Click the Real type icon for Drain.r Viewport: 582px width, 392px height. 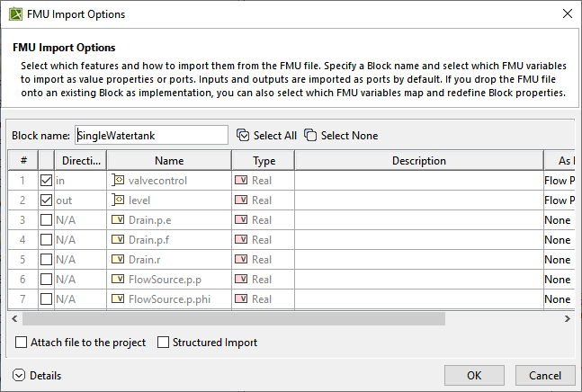tap(241, 260)
